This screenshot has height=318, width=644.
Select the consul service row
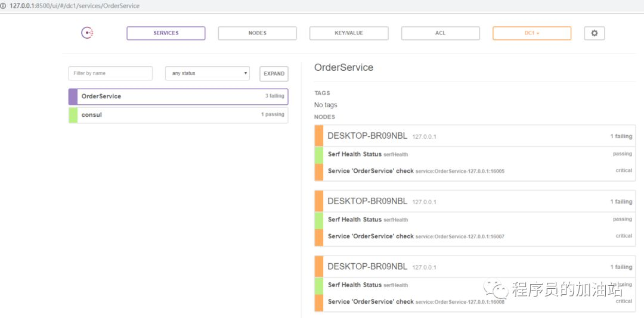pos(178,115)
